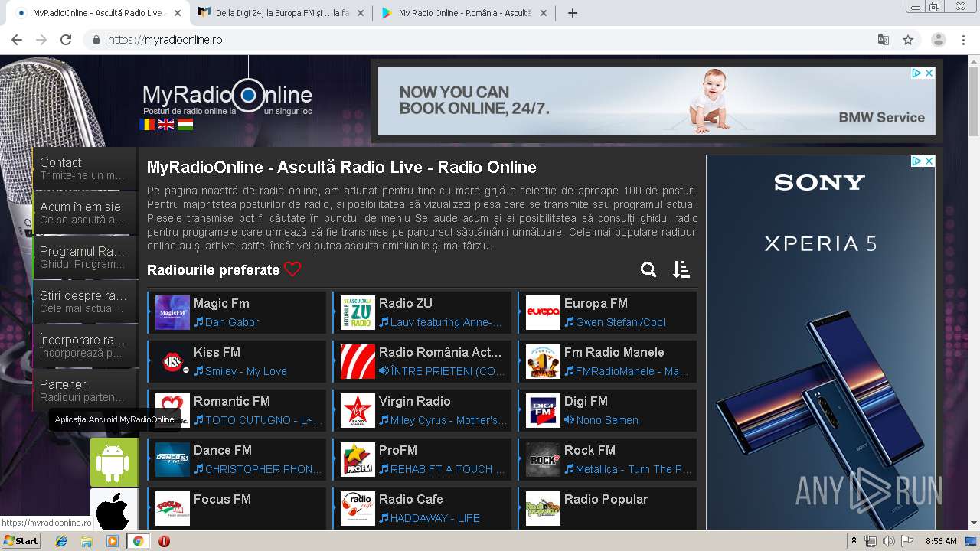This screenshot has height=551, width=980.
Task: Switch to English via UK flag
Action: pyautogui.click(x=166, y=124)
